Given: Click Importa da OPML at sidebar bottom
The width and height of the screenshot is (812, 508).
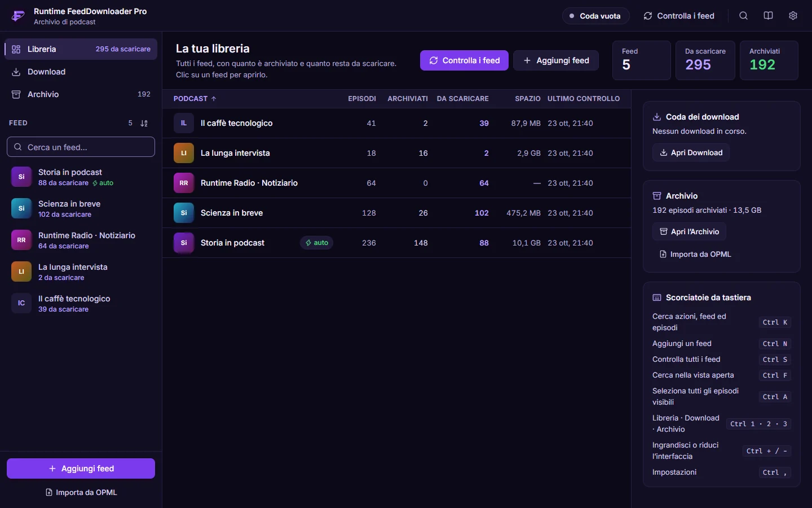Looking at the screenshot, I should click(81, 492).
